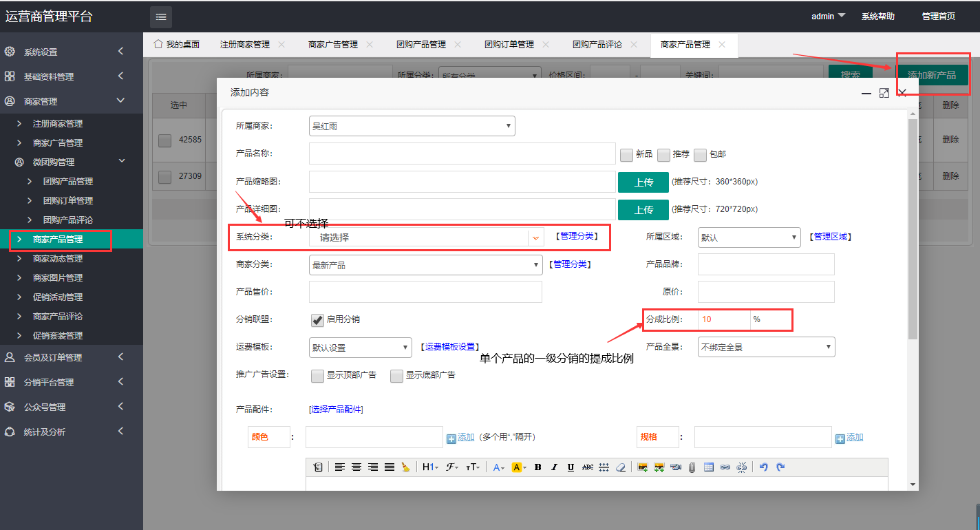Click the insert table icon
980x530 pixels.
tap(709, 467)
